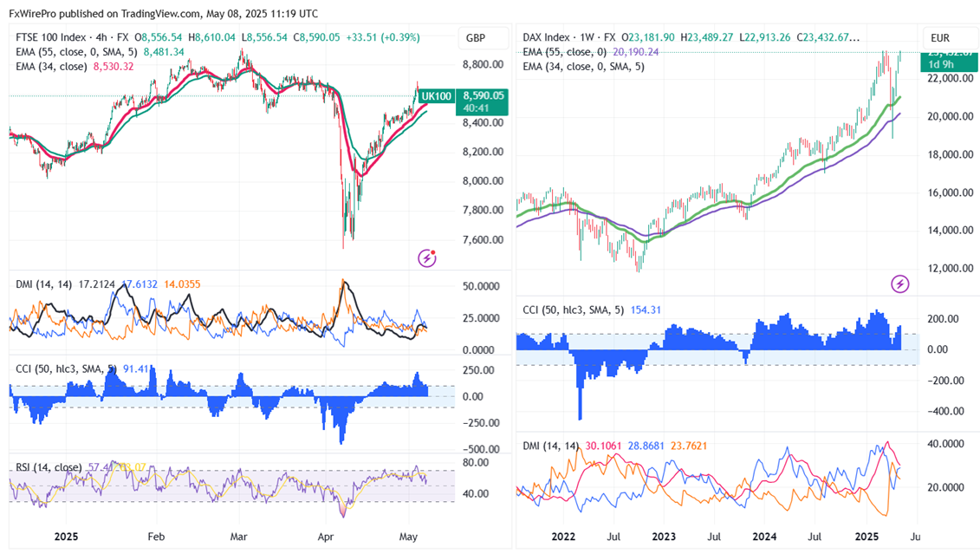Click the UK100 symbol price tag
The width and height of the screenshot is (980, 554).
(x=442, y=95)
